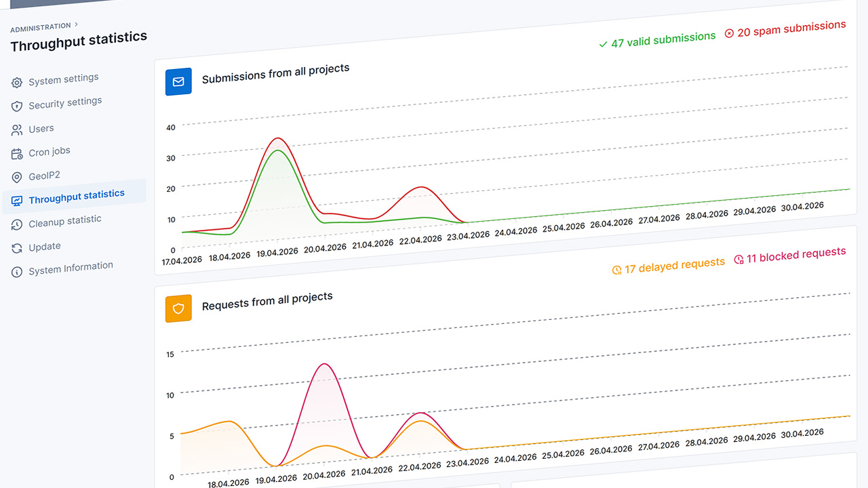Click the Cleanup statistic clock icon
Image resolution: width=868 pixels, height=488 pixels.
pos(17,225)
